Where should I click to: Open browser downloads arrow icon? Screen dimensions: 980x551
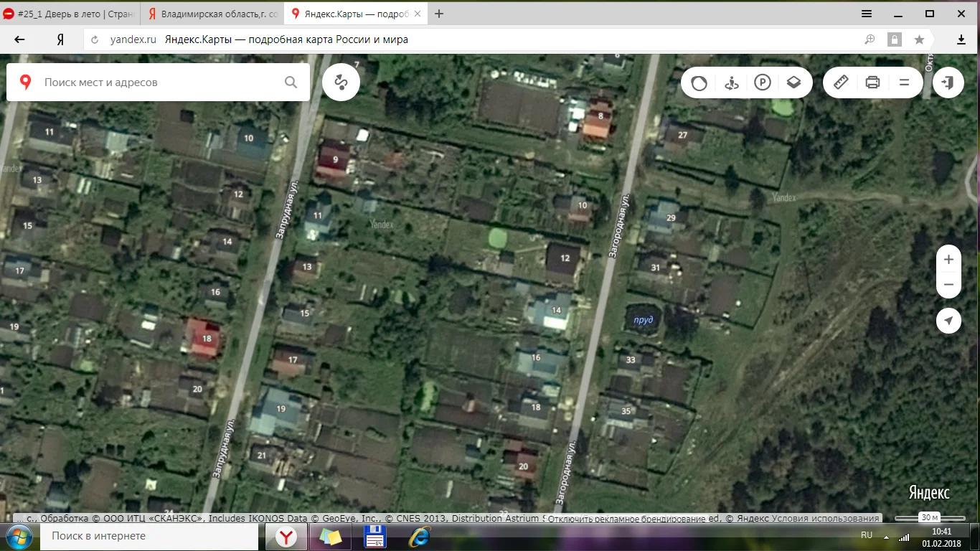(961, 40)
